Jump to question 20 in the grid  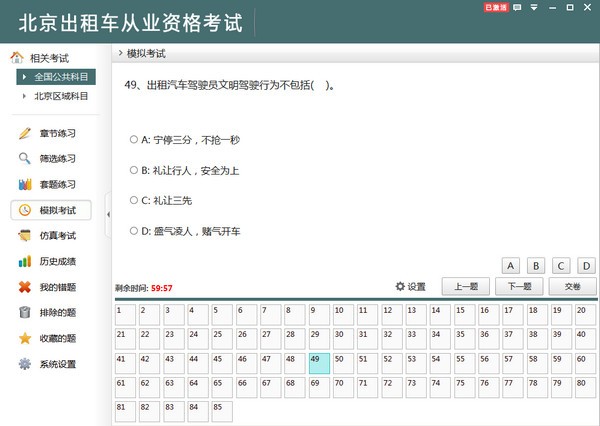pyautogui.click(x=585, y=315)
